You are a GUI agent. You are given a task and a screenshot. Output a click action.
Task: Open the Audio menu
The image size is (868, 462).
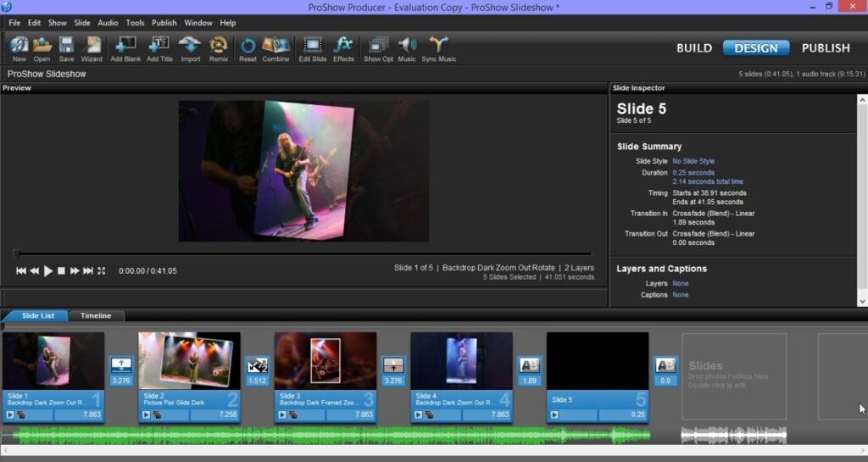pos(108,23)
